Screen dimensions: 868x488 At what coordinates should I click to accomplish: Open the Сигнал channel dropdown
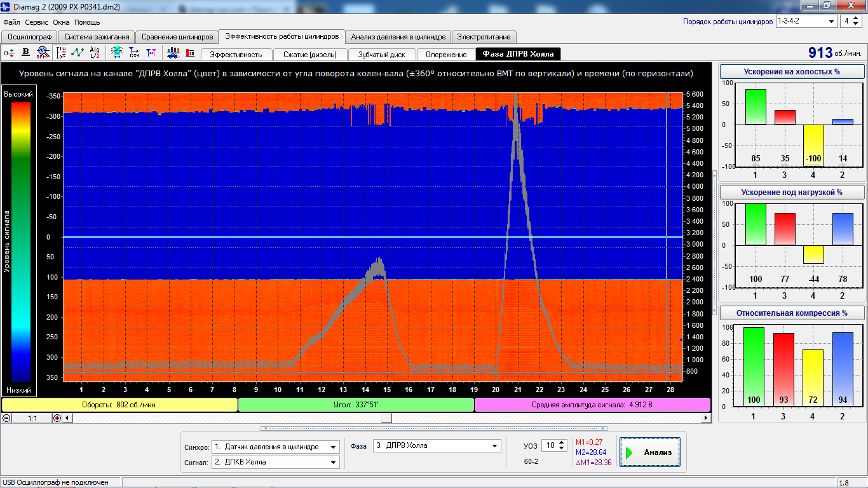275,462
